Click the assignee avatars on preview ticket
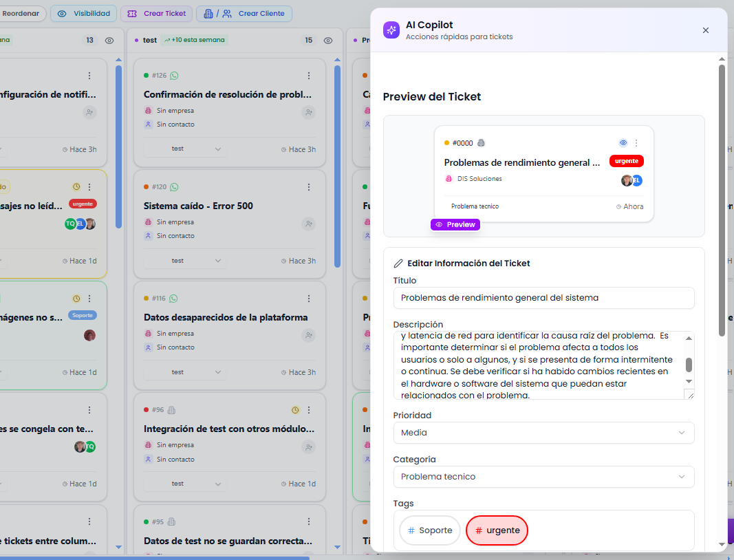Screen dimensions: 734x560 tap(632, 180)
